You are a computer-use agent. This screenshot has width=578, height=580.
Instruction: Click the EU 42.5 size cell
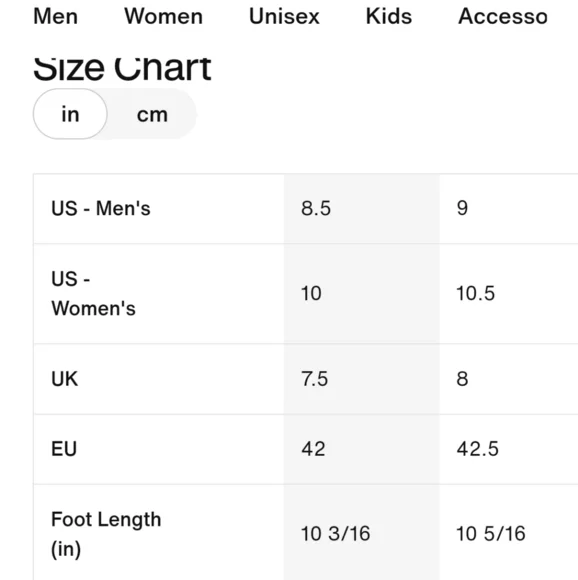[x=509, y=449]
